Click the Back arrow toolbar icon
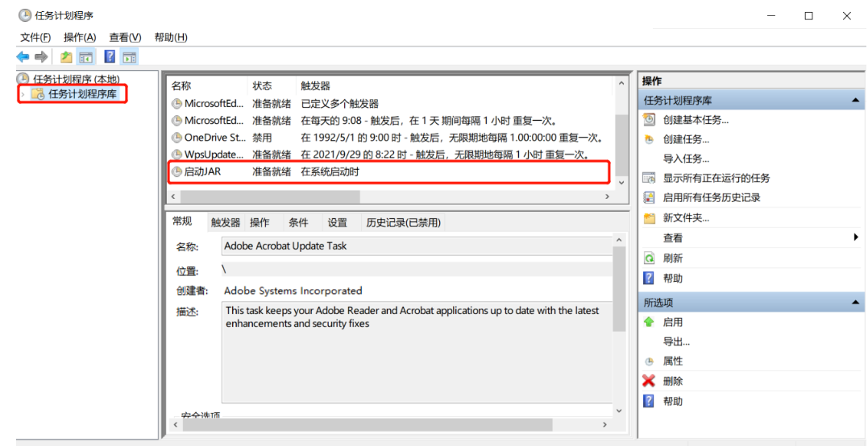 click(23, 56)
